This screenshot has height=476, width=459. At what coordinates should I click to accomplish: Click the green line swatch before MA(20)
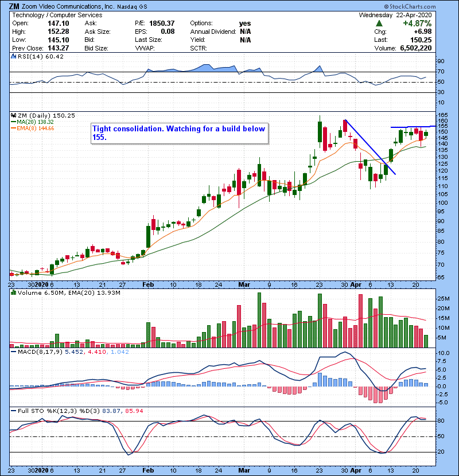tap(13, 122)
